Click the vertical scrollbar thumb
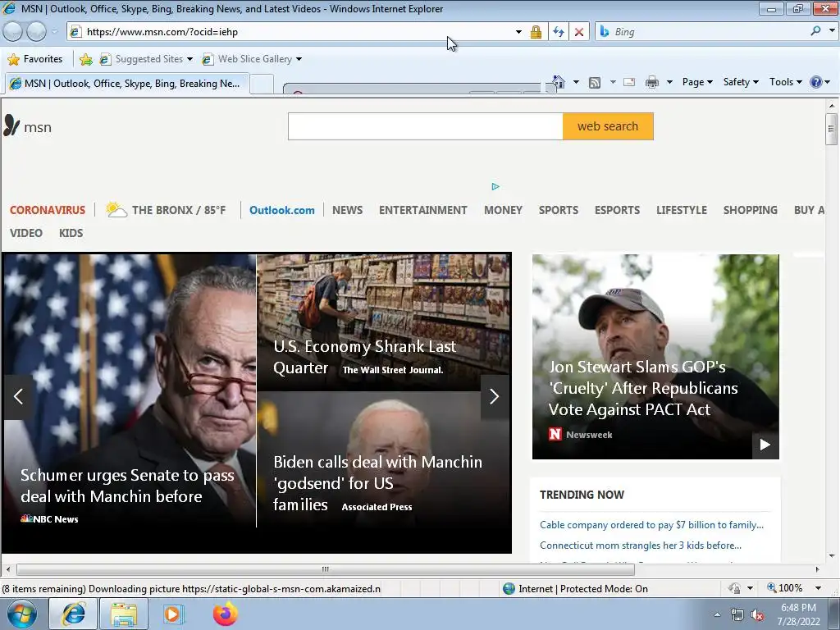 831,129
